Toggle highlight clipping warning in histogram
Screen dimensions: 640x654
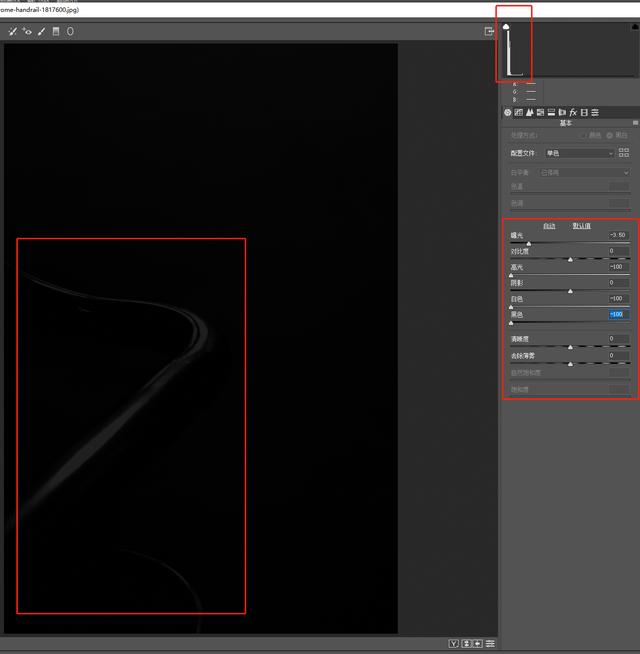point(635,27)
